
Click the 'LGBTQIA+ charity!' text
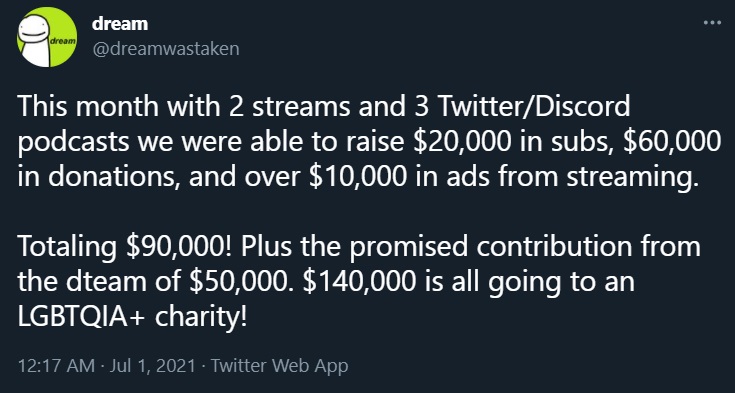(x=132, y=317)
